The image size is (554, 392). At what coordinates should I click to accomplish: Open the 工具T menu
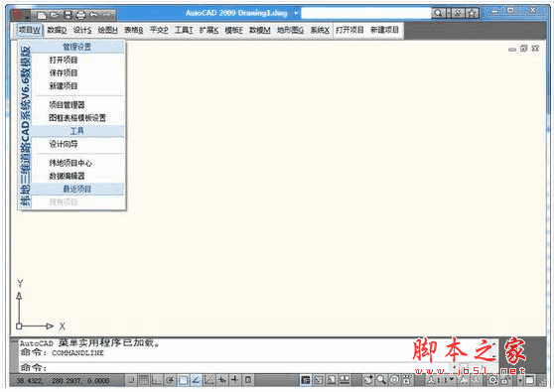184,30
